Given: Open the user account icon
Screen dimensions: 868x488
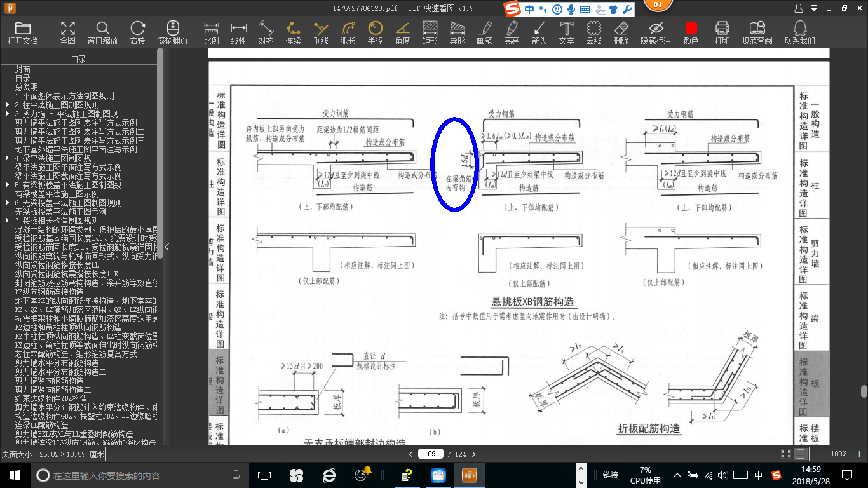Looking at the screenshot, I should click(799, 8).
